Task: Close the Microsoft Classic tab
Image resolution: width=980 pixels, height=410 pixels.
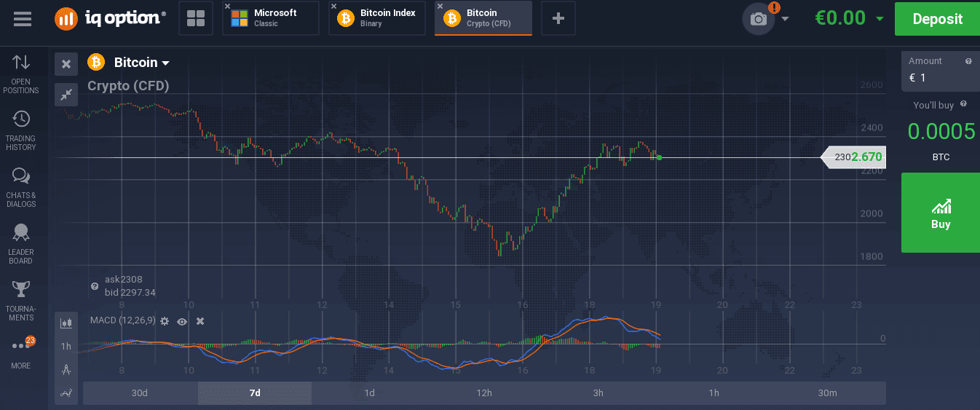Action: coord(228,6)
